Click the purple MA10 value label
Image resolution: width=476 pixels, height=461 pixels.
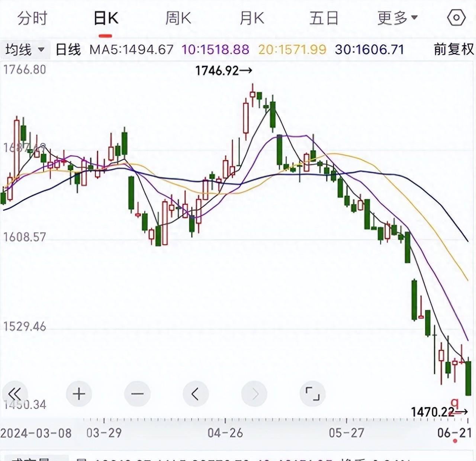click(x=215, y=49)
